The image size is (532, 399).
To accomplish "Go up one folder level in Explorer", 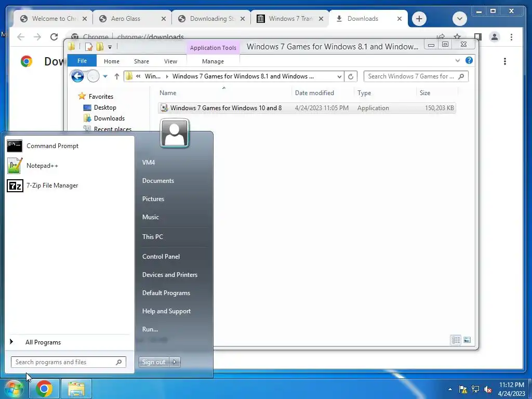I will [117, 76].
